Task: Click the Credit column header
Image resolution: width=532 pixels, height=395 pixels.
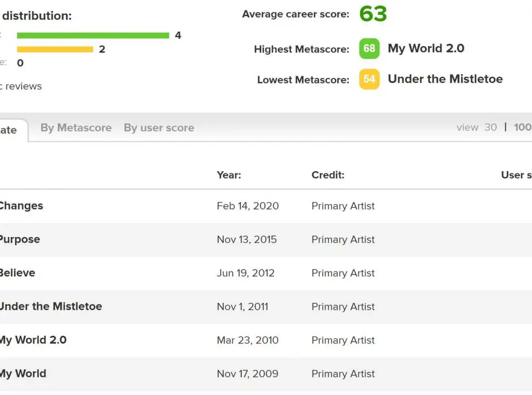Action: [327, 175]
